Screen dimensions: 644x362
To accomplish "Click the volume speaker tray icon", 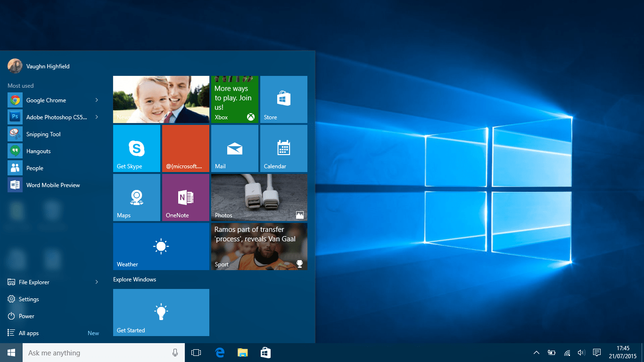I will point(581,353).
